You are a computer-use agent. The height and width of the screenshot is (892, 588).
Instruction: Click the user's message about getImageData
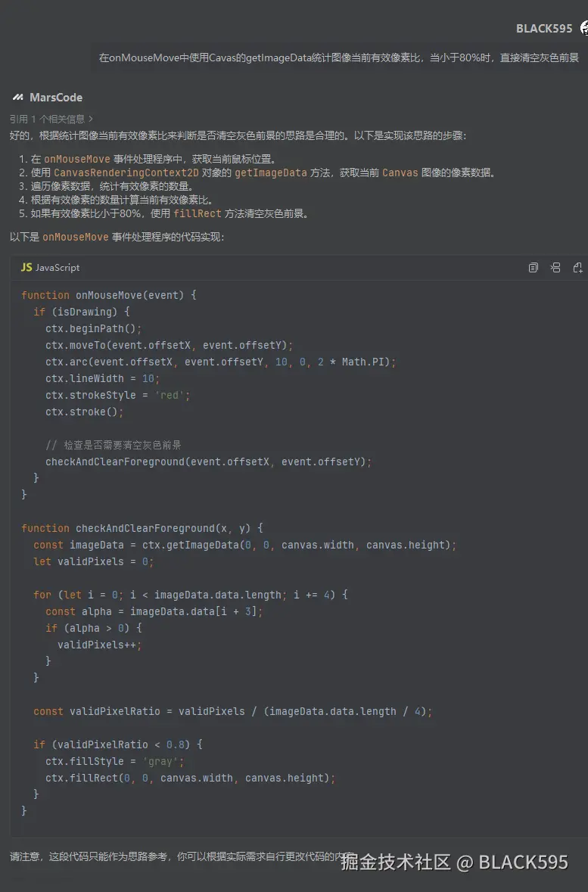pos(339,57)
